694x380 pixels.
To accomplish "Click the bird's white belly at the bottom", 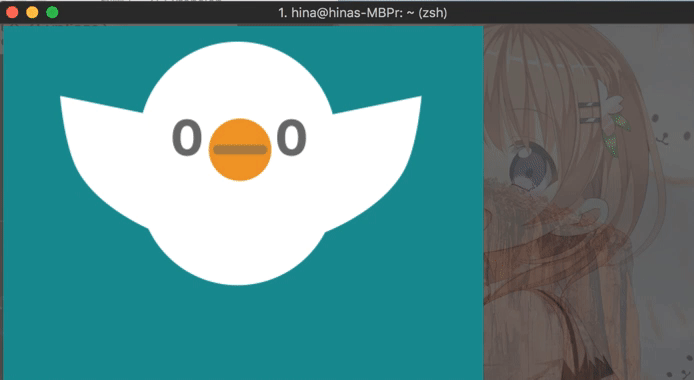I will coord(238,257).
